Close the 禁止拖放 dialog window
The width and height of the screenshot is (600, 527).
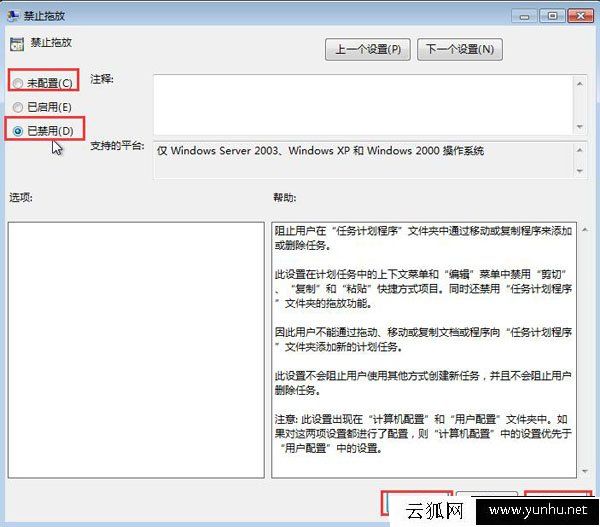coord(581,16)
